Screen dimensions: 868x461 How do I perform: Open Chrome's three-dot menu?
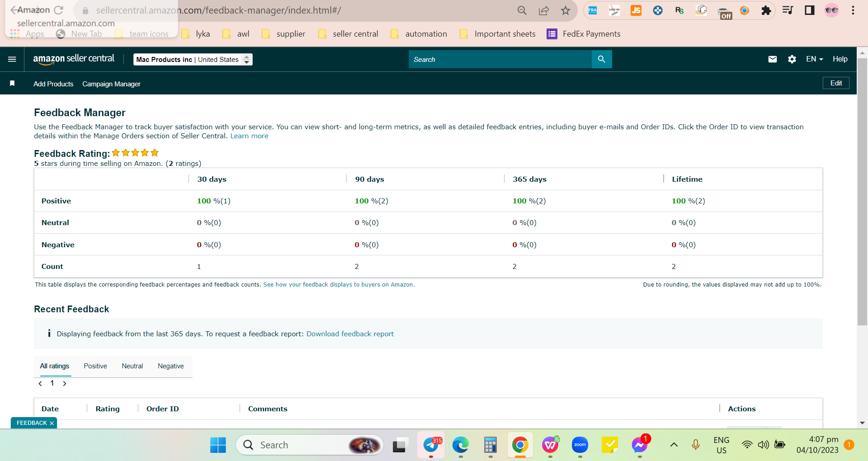point(853,10)
